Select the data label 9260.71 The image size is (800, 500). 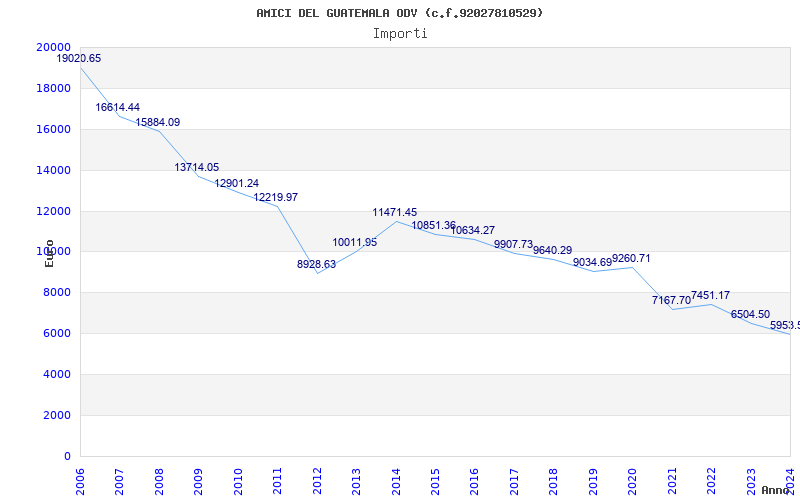pos(631,259)
